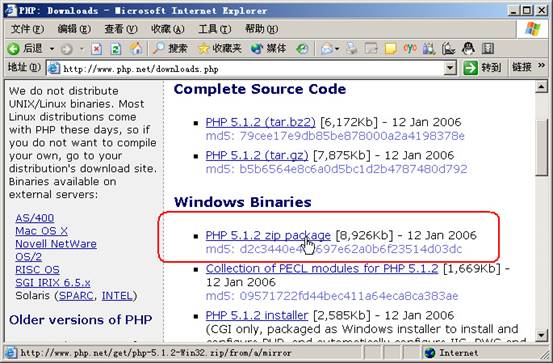Click the Print toolbar icon
This screenshot has height=363, width=553.
351,48
